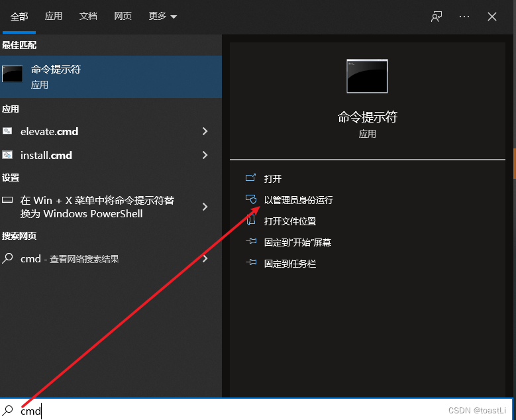This screenshot has width=516, height=420.
Task: Open the 更多 dropdown menu
Action: point(162,16)
